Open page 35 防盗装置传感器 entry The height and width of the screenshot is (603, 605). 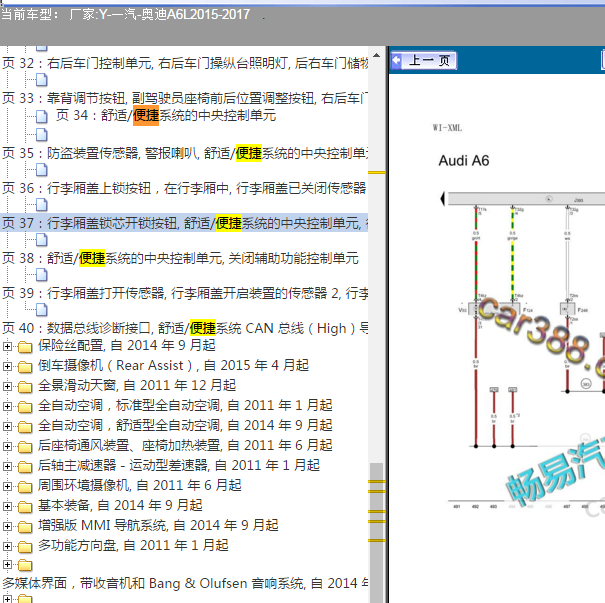pos(185,153)
